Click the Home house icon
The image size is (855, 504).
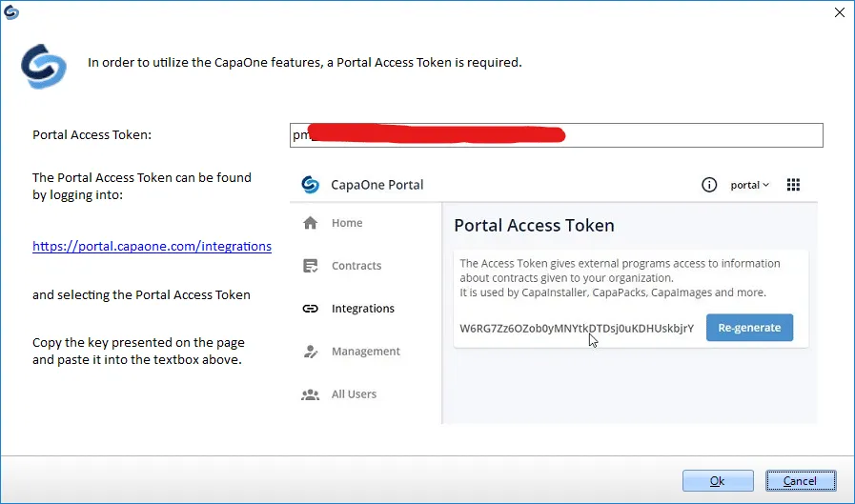coord(311,223)
